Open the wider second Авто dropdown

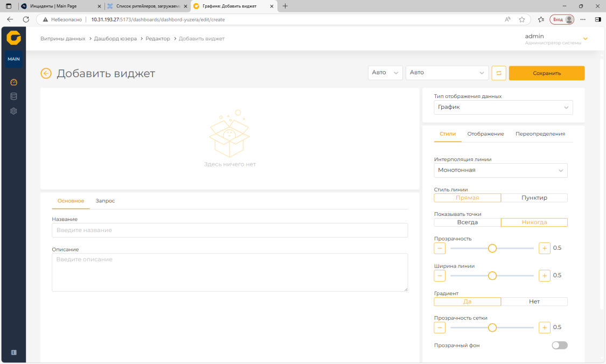[447, 73]
